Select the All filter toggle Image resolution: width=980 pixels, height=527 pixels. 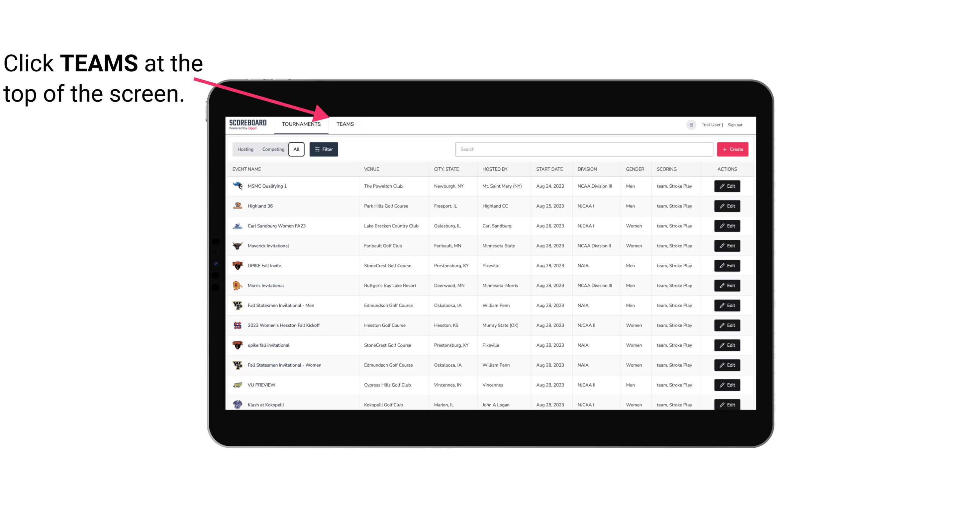[x=296, y=149]
